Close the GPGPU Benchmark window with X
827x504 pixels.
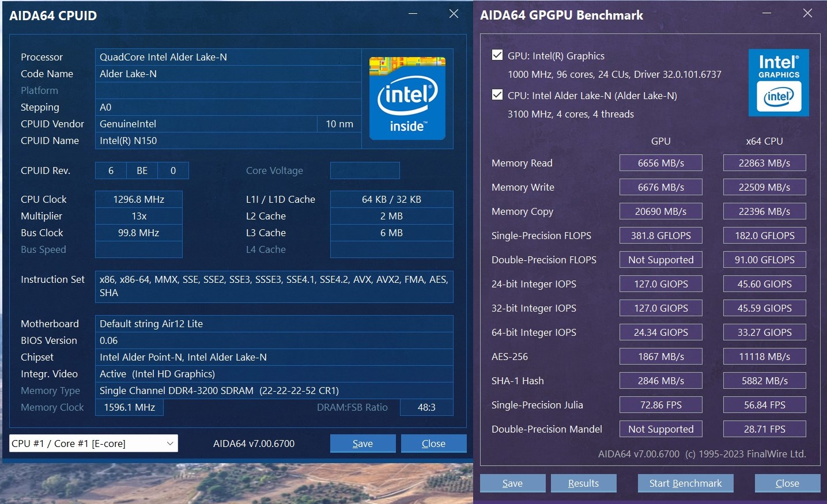(807, 13)
